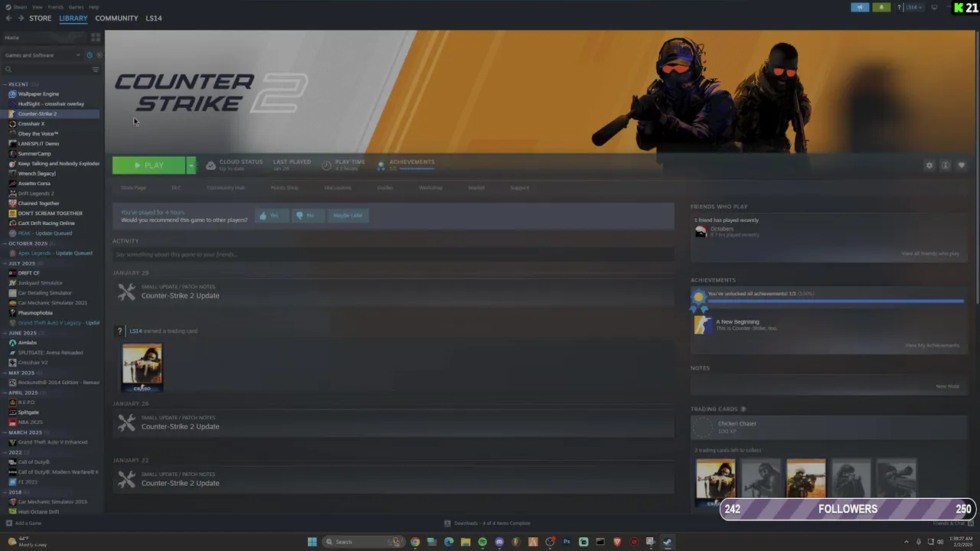Open the Store Page link
This screenshot has width=980, height=551.
[133, 187]
